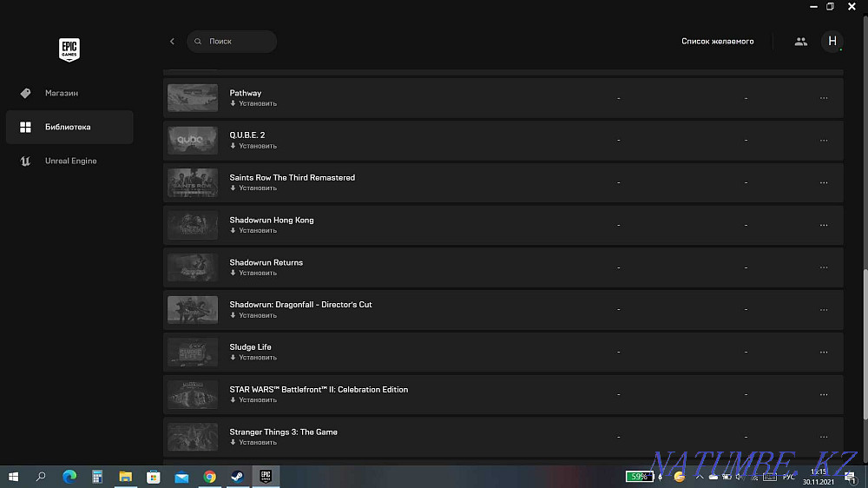
Task: Install Shadowrun: Dragonfall - Director's Cut
Action: click(253, 315)
